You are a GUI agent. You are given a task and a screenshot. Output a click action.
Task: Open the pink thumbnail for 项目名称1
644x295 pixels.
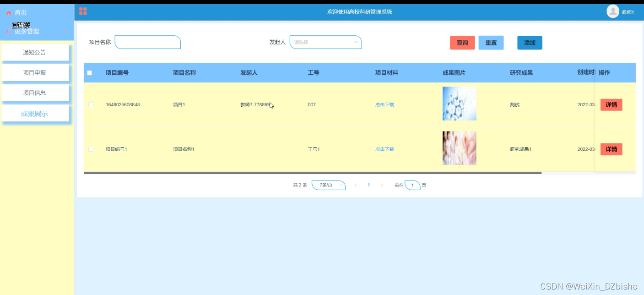click(459, 148)
